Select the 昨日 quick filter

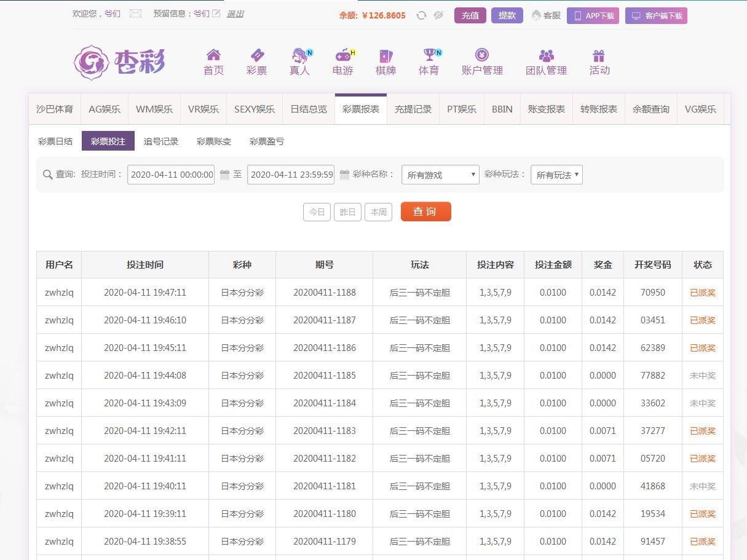347,212
